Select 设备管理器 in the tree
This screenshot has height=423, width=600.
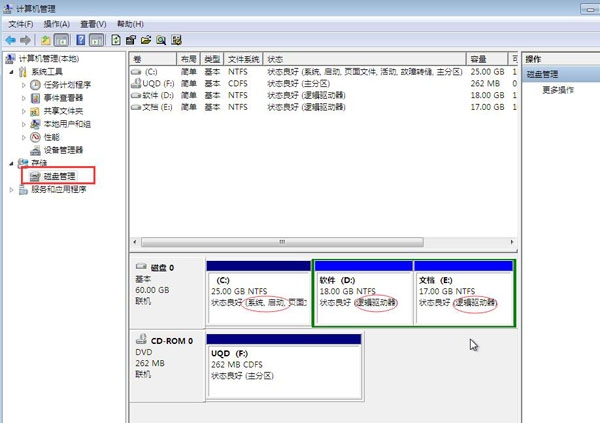(63, 150)
